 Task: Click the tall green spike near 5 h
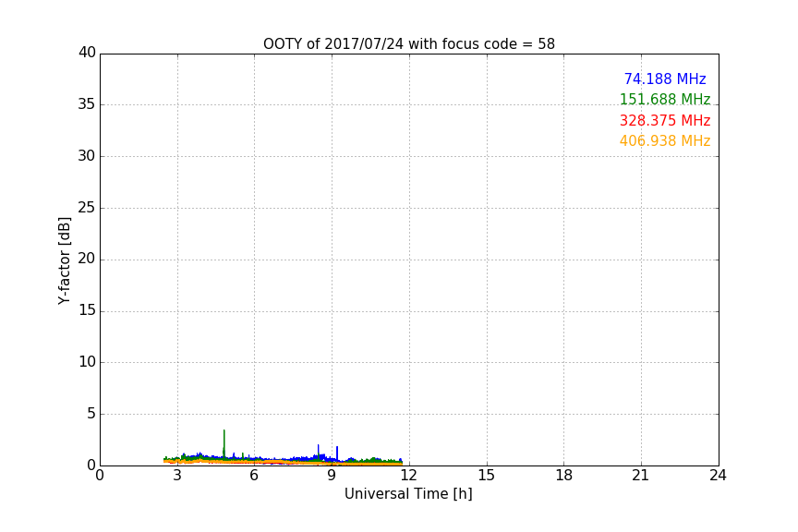click(224, 443)
